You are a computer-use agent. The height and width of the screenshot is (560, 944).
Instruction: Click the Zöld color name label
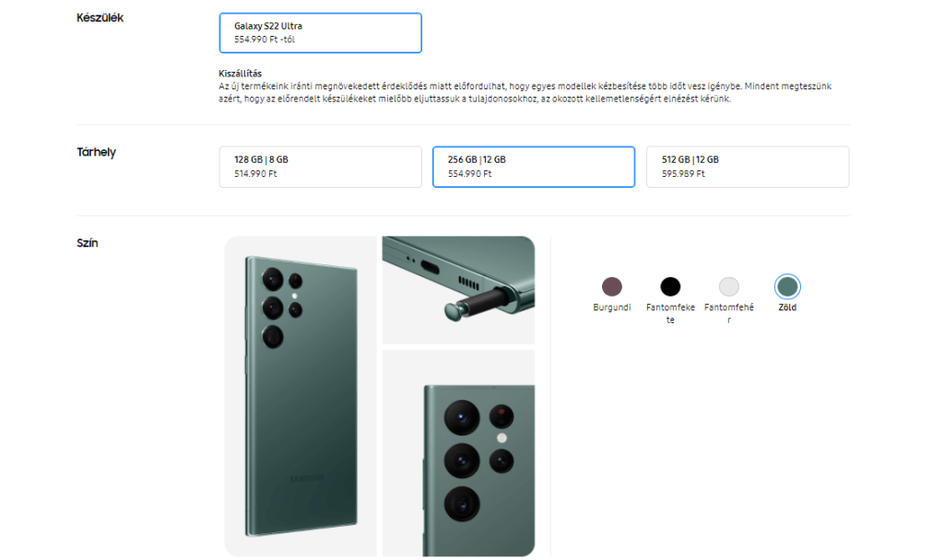[787, 308]
